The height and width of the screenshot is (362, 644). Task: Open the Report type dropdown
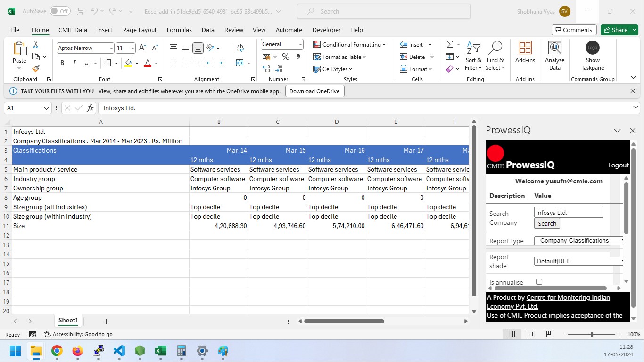579,240
